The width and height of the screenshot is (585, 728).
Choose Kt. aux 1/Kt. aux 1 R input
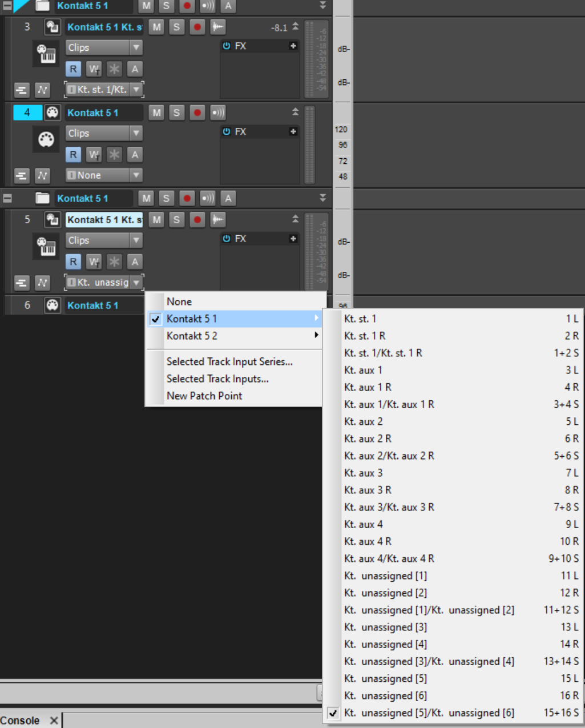tap(389, 404)
